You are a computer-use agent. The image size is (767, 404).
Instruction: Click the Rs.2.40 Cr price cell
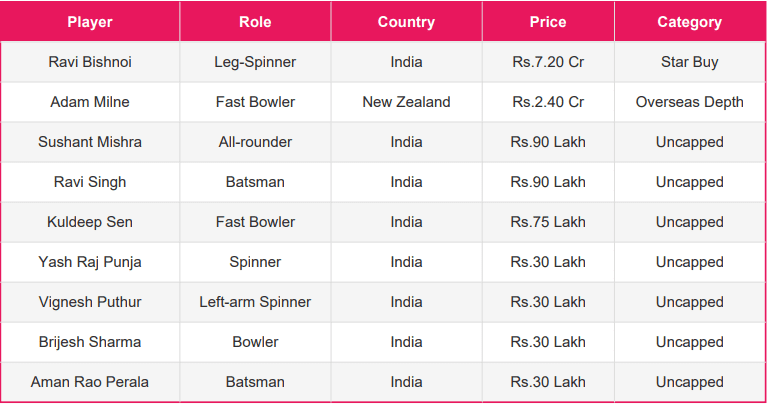tap(548, 102)
